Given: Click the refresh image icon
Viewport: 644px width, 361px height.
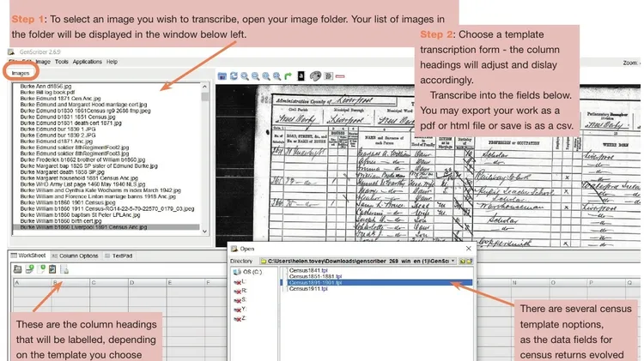Looking at the screenshot, I should (234, 76).
